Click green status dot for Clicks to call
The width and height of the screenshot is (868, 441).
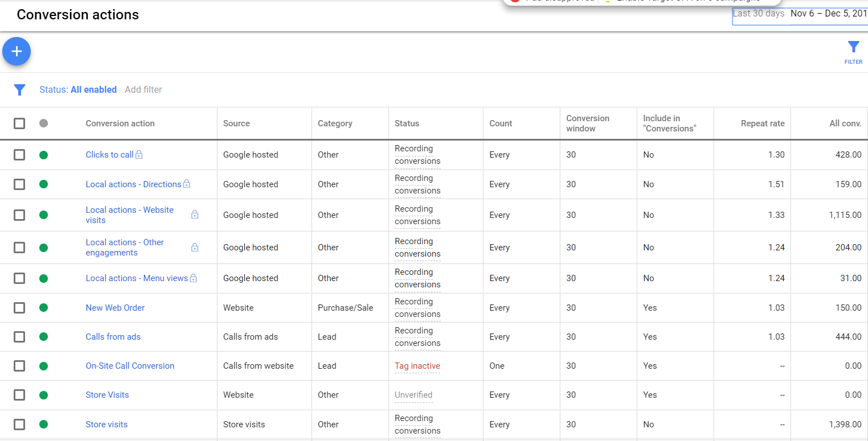click(x=44, y=155)
